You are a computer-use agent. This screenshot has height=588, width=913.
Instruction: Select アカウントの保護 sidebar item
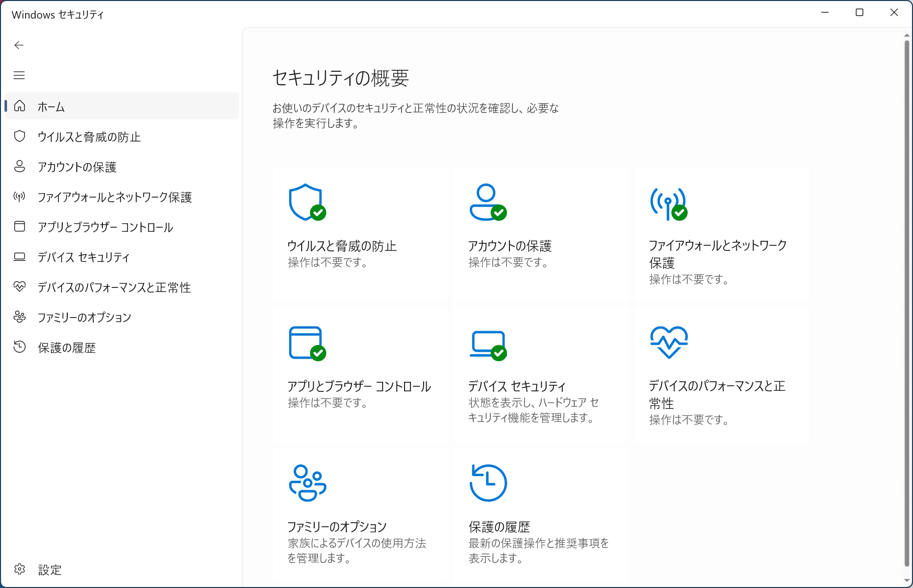pyautogui.click(x=77, y=167)
